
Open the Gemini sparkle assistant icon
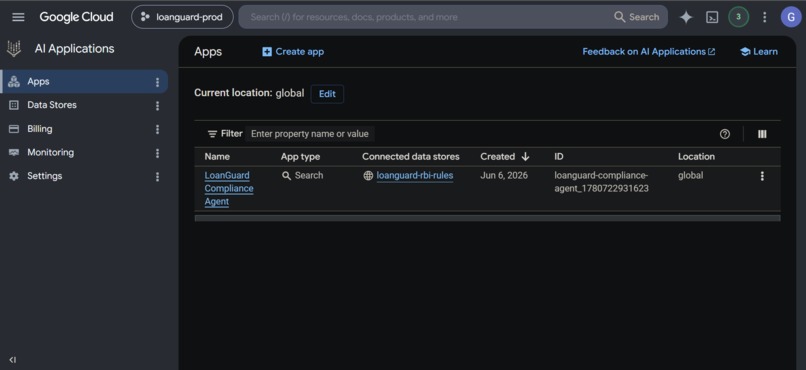[686, 17]
